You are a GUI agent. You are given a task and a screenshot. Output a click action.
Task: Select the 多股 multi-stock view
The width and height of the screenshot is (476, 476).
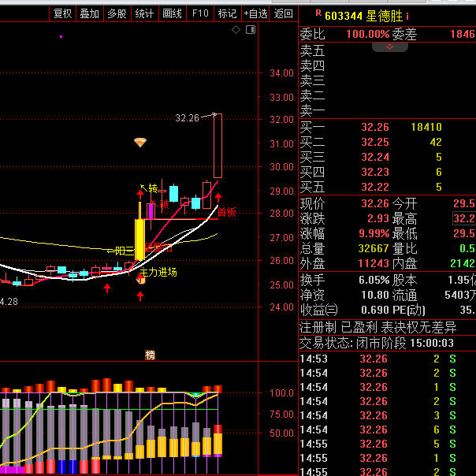[117, 13]
